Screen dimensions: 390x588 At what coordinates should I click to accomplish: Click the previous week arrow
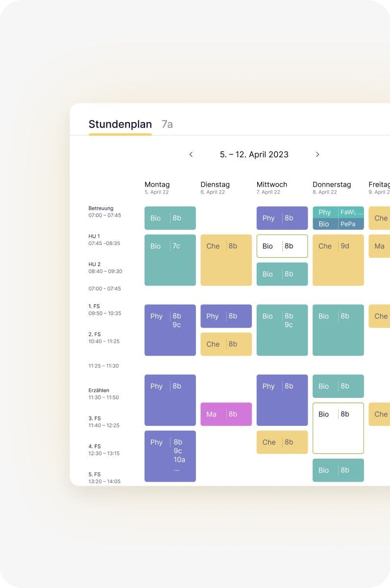(x=191, y=154)
